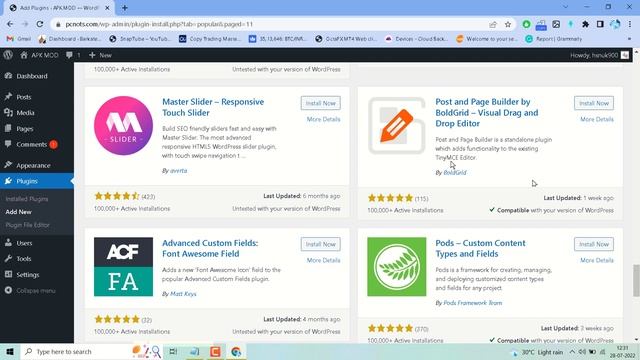Open Report | Grammarly bookmark

pyautogui.click(x=553, y=39)
